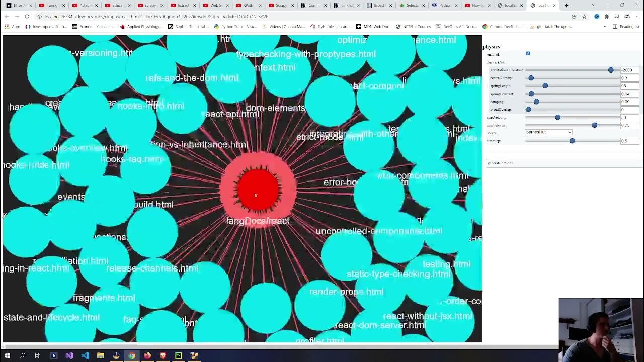Image resolution: width=644 pixels, height=362 pixels.
Task: Launch VS Code from the taskbar
Action: (x=85, y=356)
